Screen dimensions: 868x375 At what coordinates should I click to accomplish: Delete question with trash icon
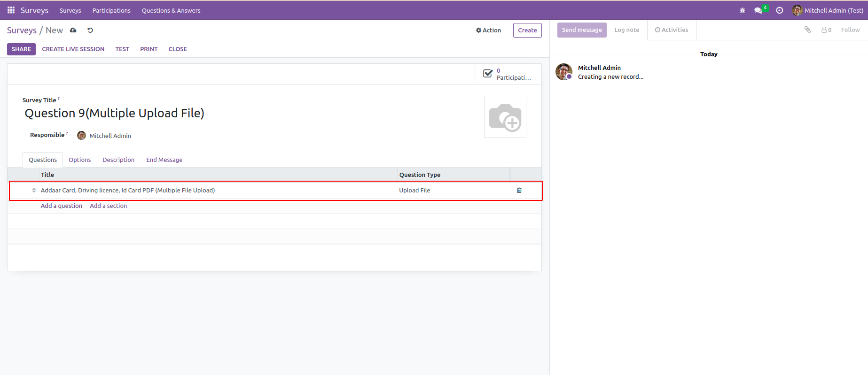coord(519,190)
